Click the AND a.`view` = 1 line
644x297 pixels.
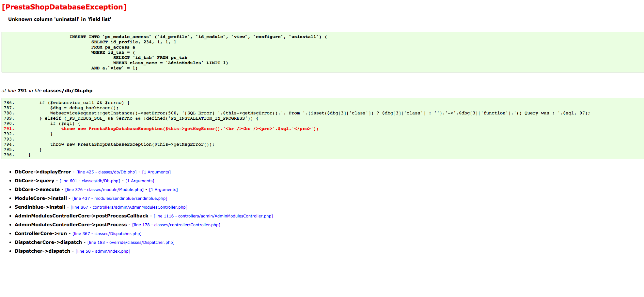click(115, 68)
